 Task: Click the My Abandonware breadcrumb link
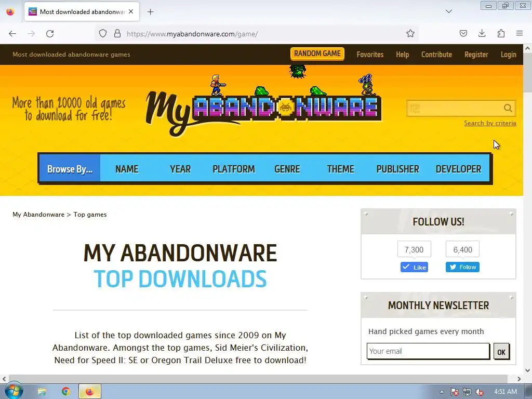click(38, 215)
